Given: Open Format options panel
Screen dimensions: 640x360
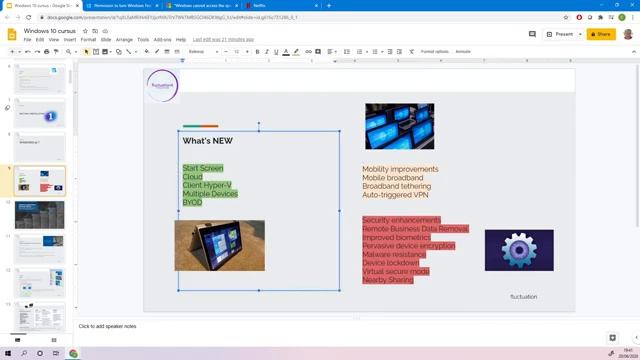Looking at the screenshot, I should coord(434,52).
